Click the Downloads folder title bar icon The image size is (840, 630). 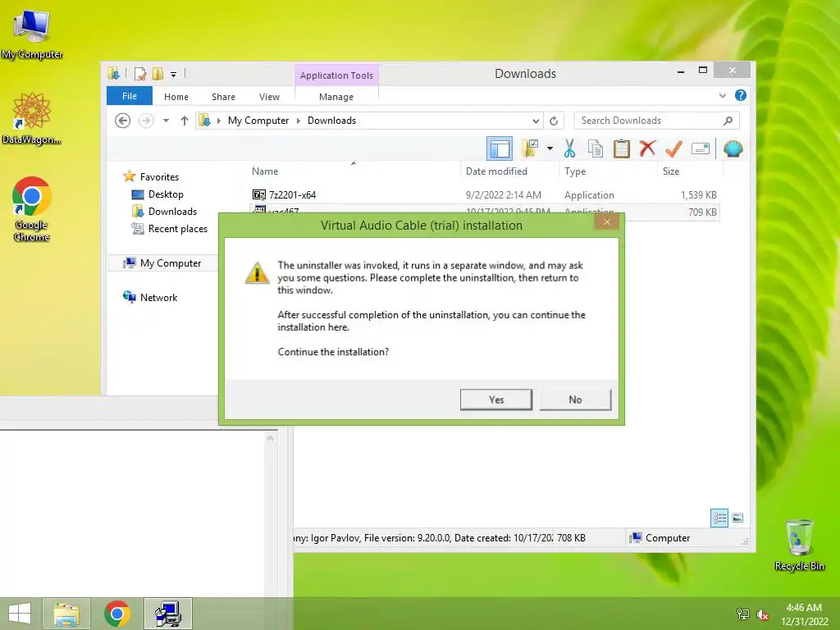pos(113,73)
